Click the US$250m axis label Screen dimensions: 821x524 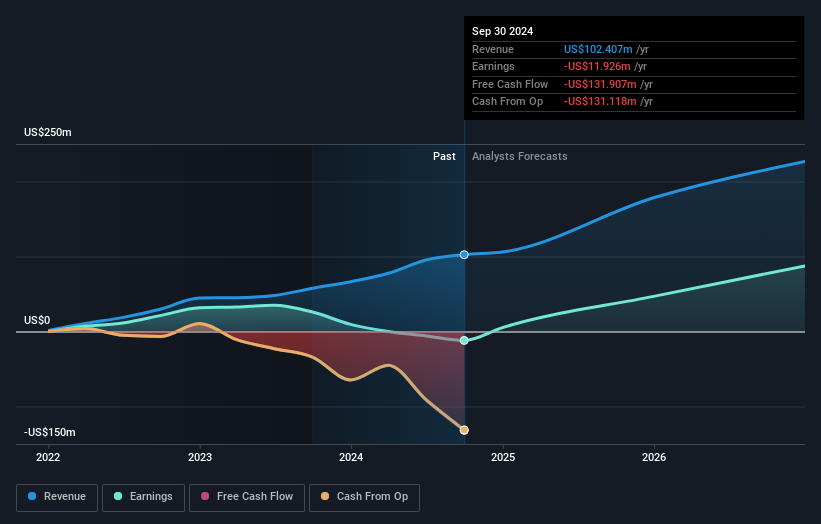point(48,132)
